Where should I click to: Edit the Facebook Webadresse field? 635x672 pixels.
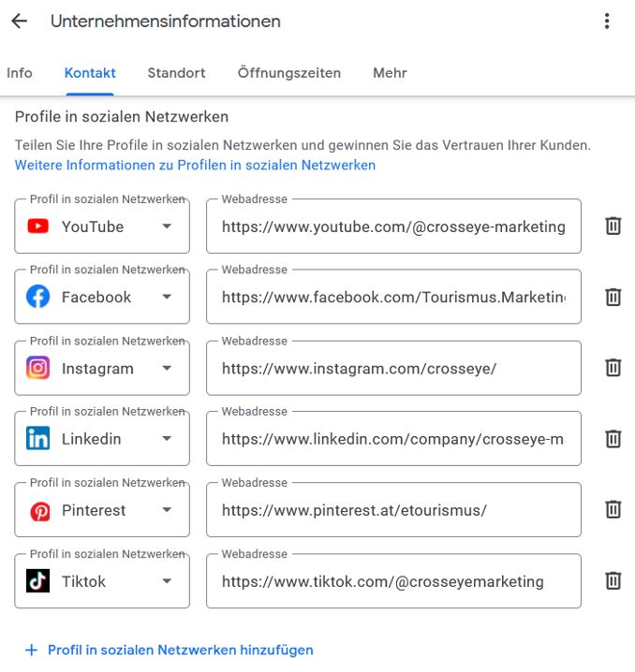[393, 297]
